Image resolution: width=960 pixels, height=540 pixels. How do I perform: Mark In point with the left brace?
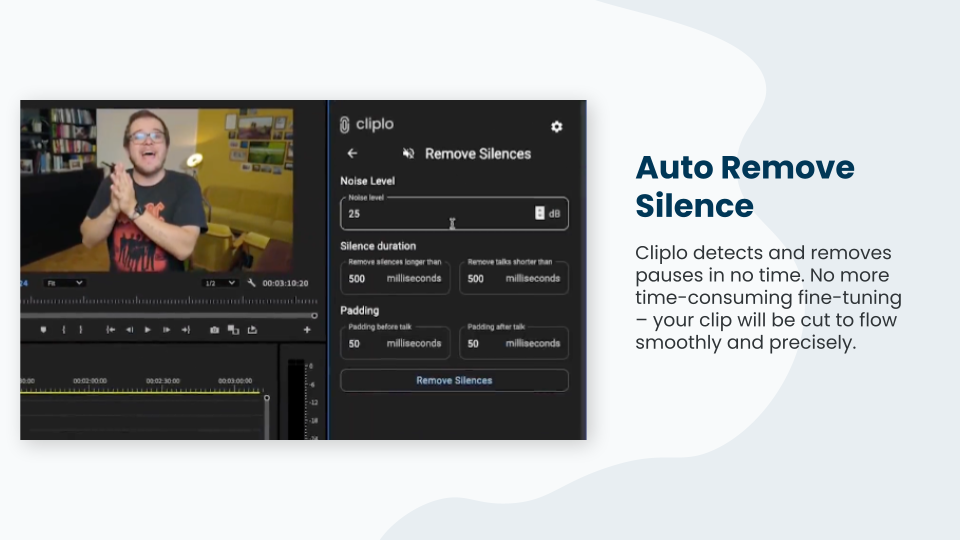click(x=64, y=330)
